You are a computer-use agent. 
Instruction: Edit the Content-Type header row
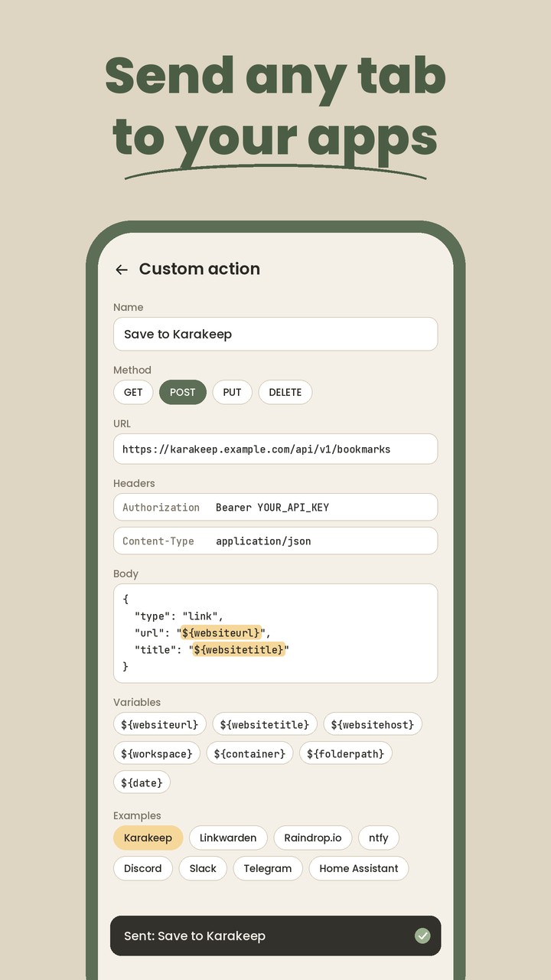point(275,541)
